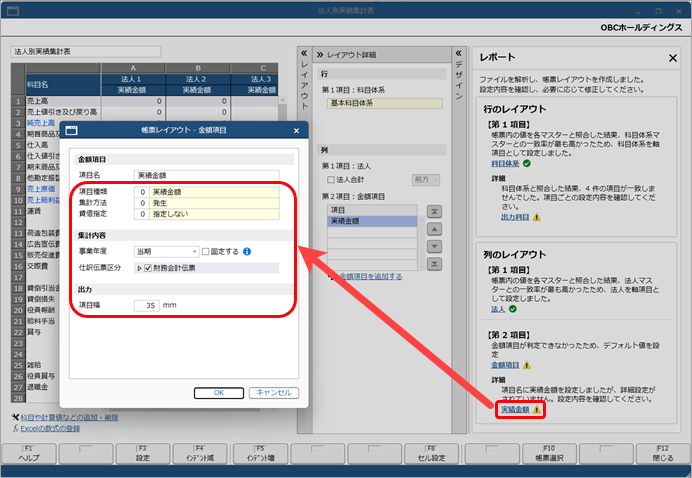Close the レポート panel

[x=673, y=58]
